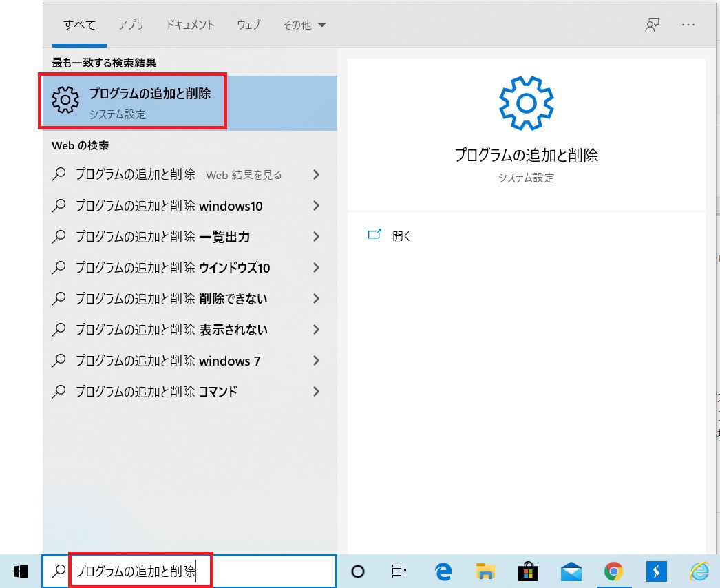Expand the windows10 row chevron
Viewport: 720px width, 588px height.
316,206
